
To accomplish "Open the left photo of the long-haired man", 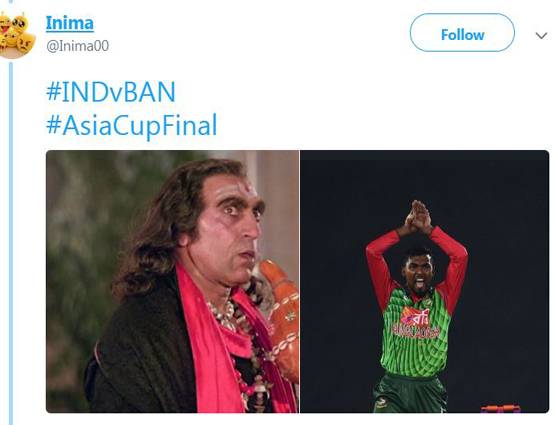I will [173, 281].
